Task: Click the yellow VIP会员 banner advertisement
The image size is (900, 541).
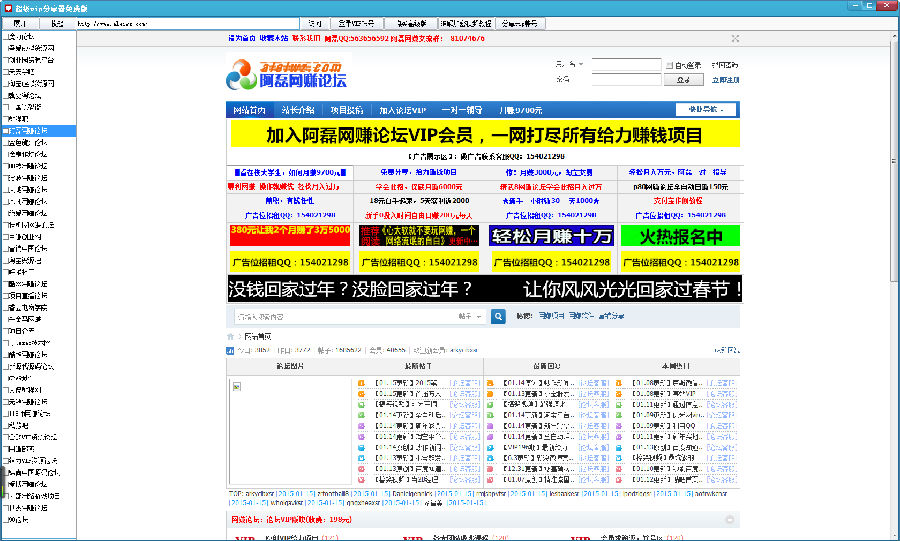Action: pos(485,135)
